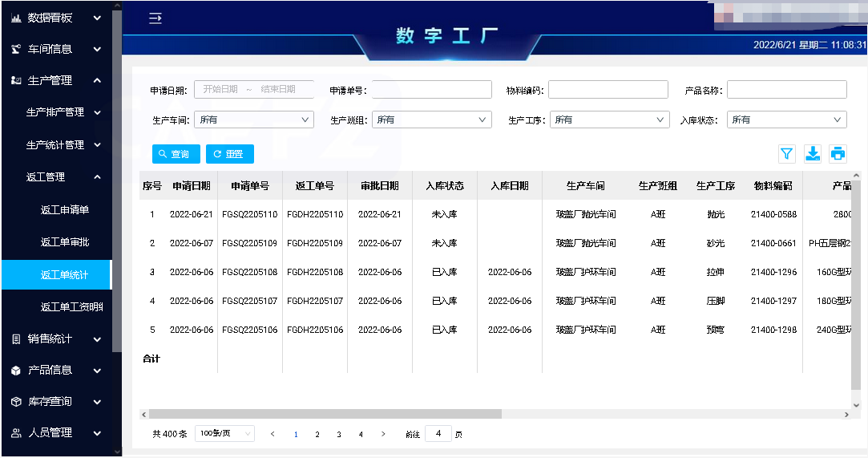Open the 数据看板 sidebar menu
This screenshot has height=458, width=868.
56,17
